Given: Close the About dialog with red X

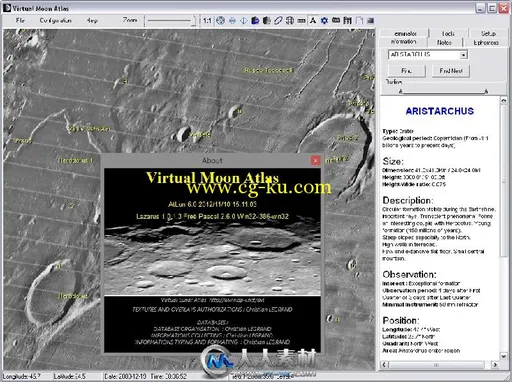Looking at the screenshot, I should click(x=315, y=160).
